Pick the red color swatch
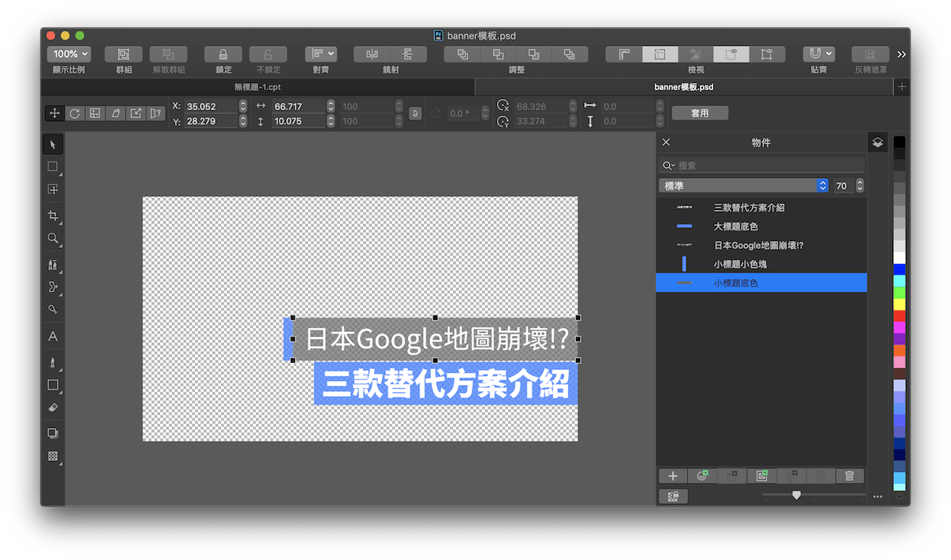The width and height of the screenshot is (951, 560). pos(899,315)
